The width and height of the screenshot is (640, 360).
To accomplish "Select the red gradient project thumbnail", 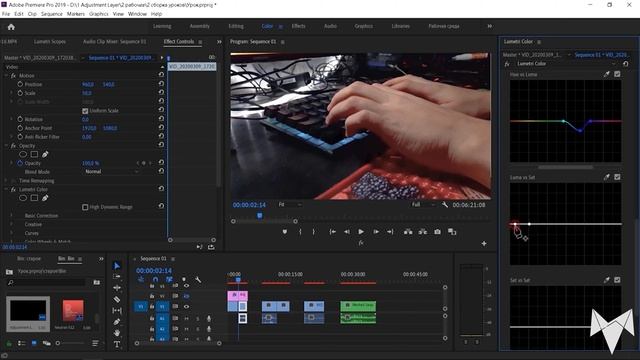I will coord(73,310).
